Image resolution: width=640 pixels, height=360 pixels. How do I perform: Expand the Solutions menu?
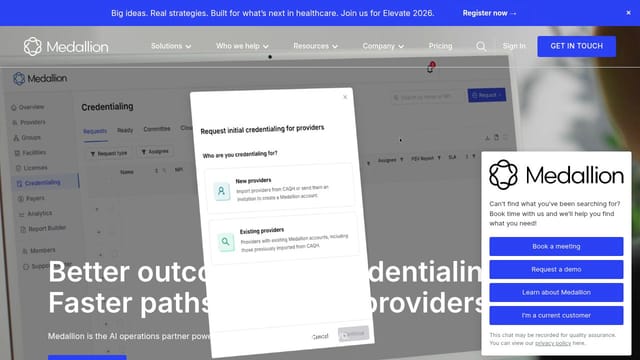(x=171, y=46)
